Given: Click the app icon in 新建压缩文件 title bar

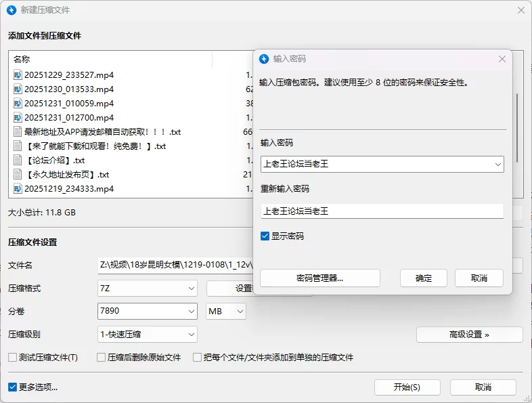Looking at the screenshot, I should pos(11,10).
